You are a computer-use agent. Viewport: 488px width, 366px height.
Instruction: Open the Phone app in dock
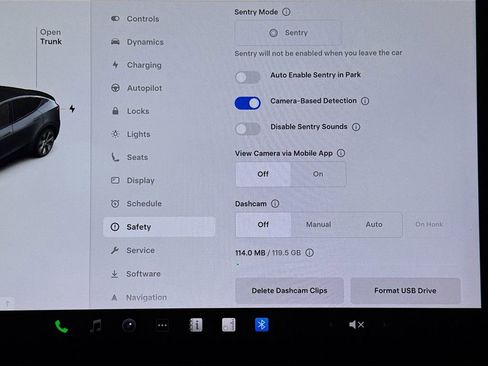pos(61,326)
